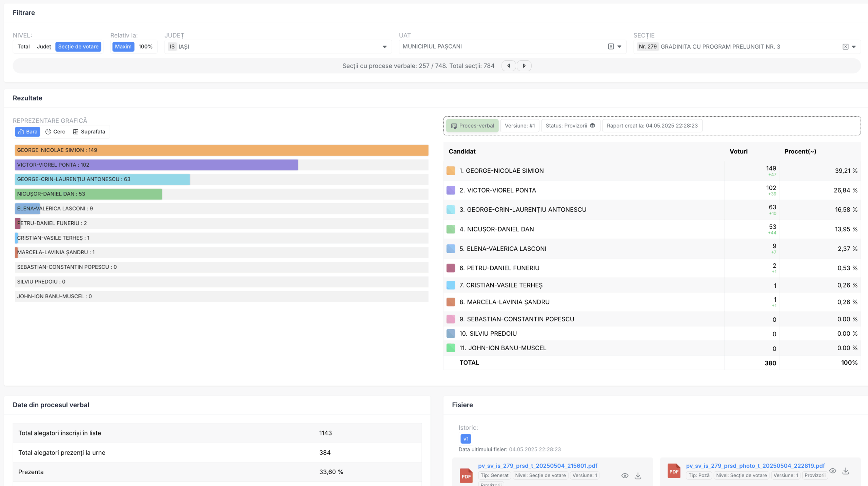Clear the UAT Municipiul Pașcani selection
This screenshot has height=486, width=868.
pyautogui.click(x=611, y=46)
